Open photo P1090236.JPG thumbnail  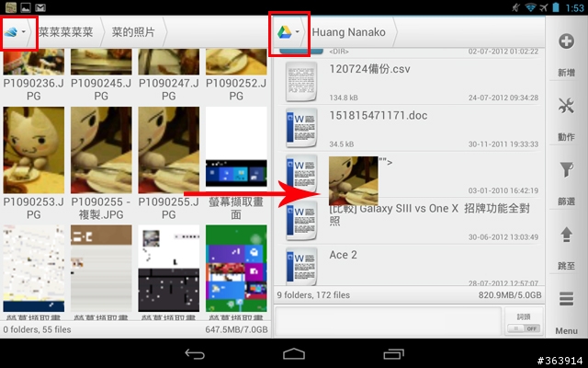point(34,62)
